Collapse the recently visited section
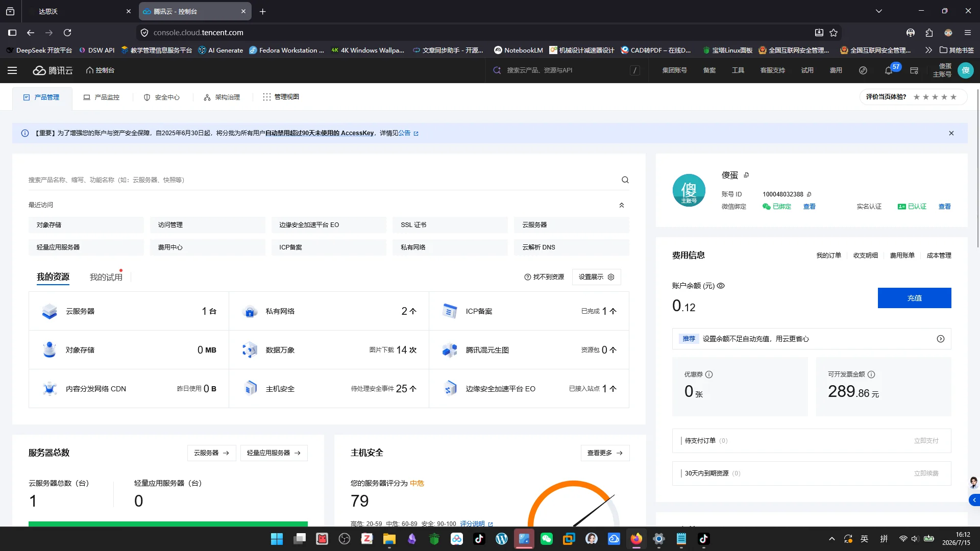 [x=622, y=205]
